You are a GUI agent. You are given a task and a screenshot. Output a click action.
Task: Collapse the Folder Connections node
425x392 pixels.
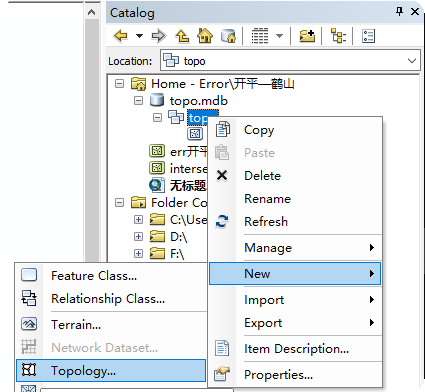[x=119, y=202]
